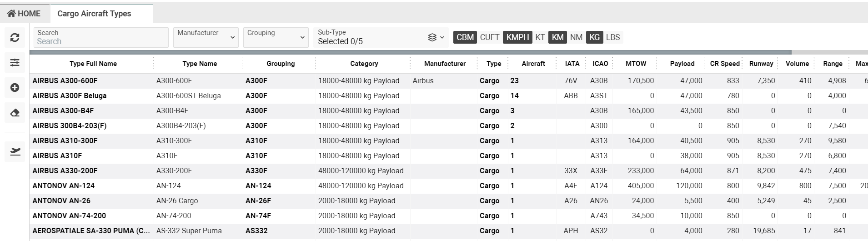This screenshot has width=868, height=241.
Task: Click the layers icon in Sub-Type field
Action: (432, 37)
